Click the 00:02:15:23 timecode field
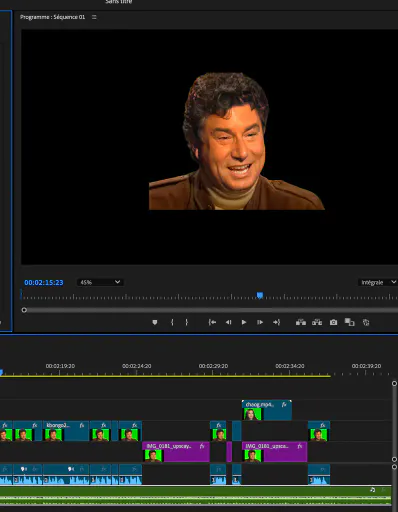The height and width of the screenshot is (512, 398). pyautogui.click(x=44, y=283)
